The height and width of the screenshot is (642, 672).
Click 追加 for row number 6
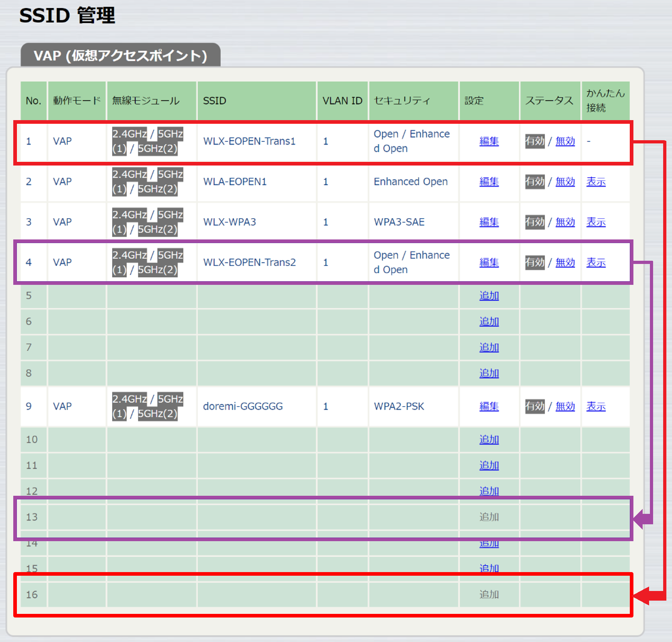[489, 322]
